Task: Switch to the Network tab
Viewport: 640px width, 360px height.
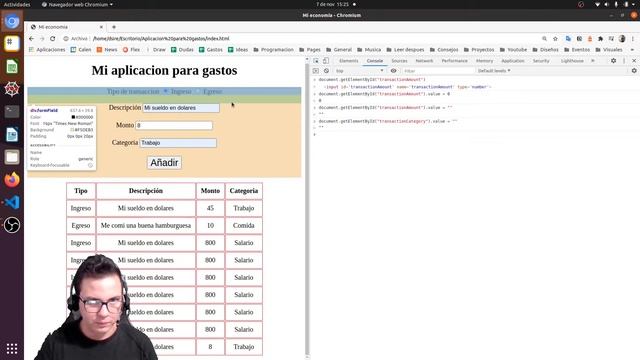Action: 424,61
